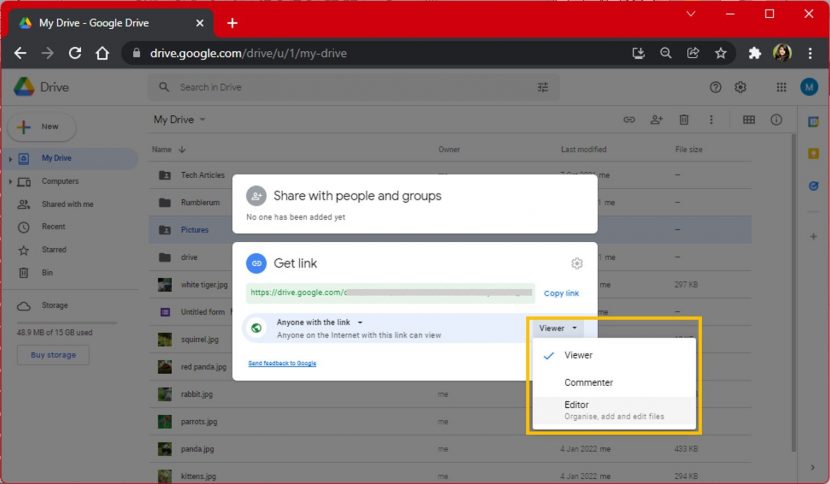
Task: Click the New button
Action: pyautogui.click(x=42, y=127)
